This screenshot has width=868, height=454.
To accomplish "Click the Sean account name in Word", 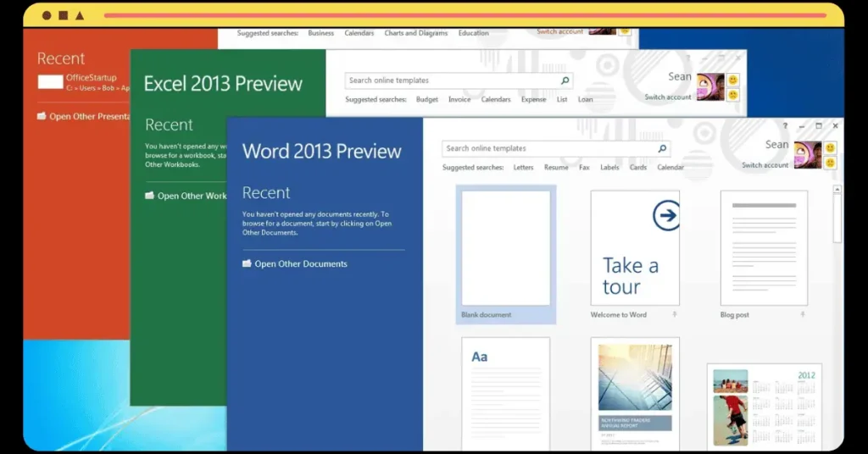I will pyautogui.click(x=776, y=144).
